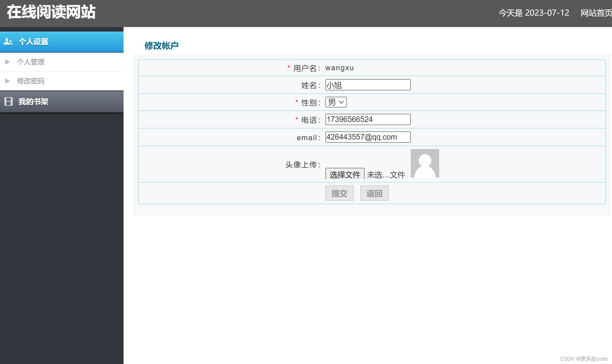Click the triangle arrow next to 个人管理

point(8,62)
